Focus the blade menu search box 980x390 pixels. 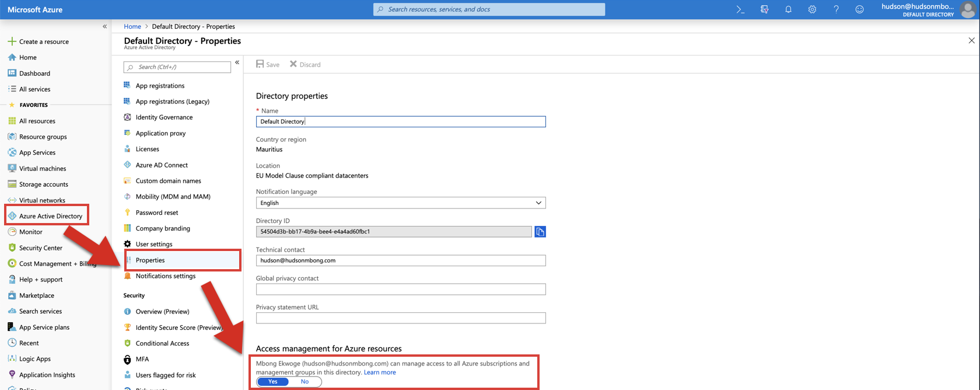point(177,67)
